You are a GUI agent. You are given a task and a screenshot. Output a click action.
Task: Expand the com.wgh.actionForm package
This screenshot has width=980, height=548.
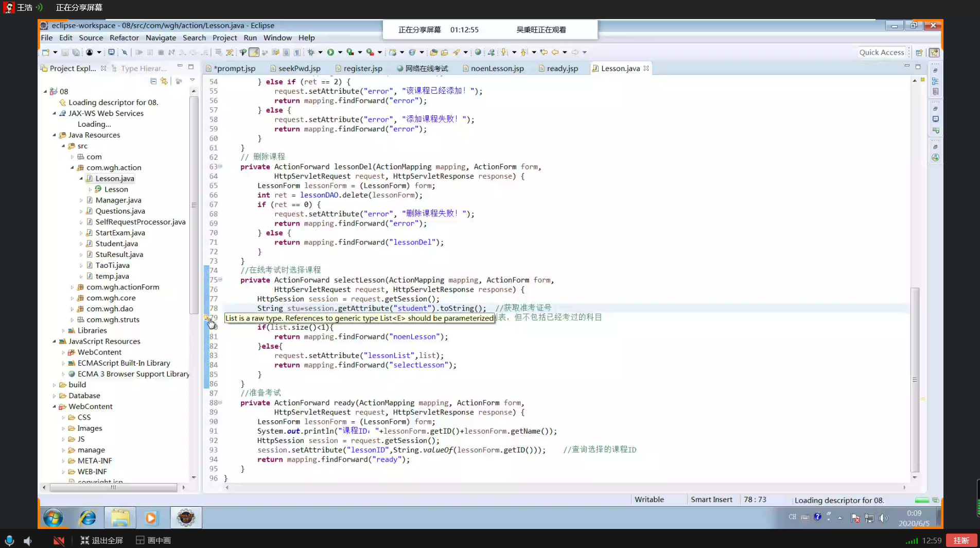coord(73,287)
